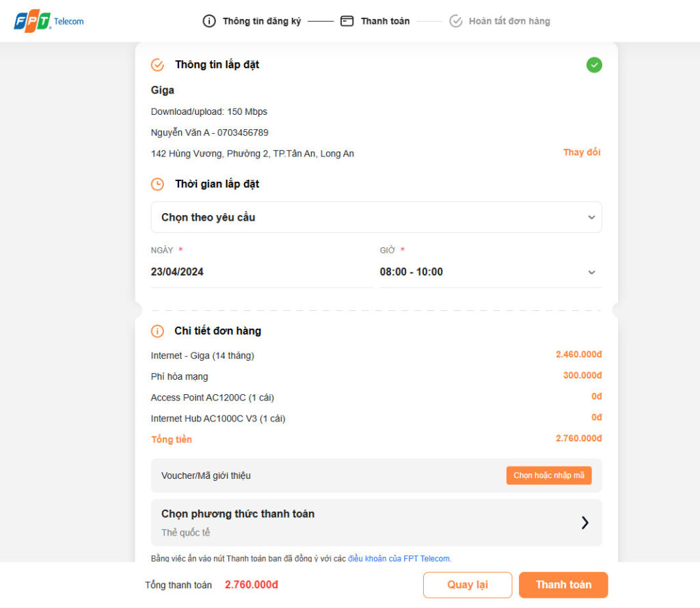Expand Chọn phương thức thanh toán arrow
The width and height of the screenshot is (700, 608).
584,523
